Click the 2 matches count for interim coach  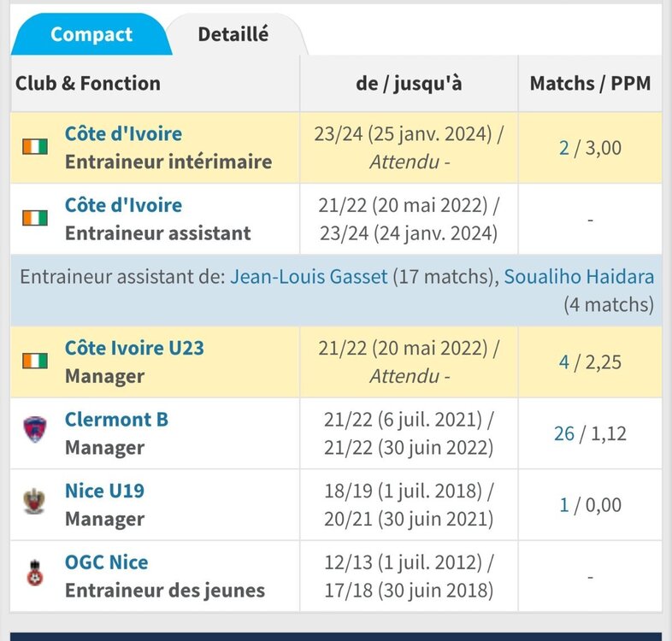[x=563, y=148]
